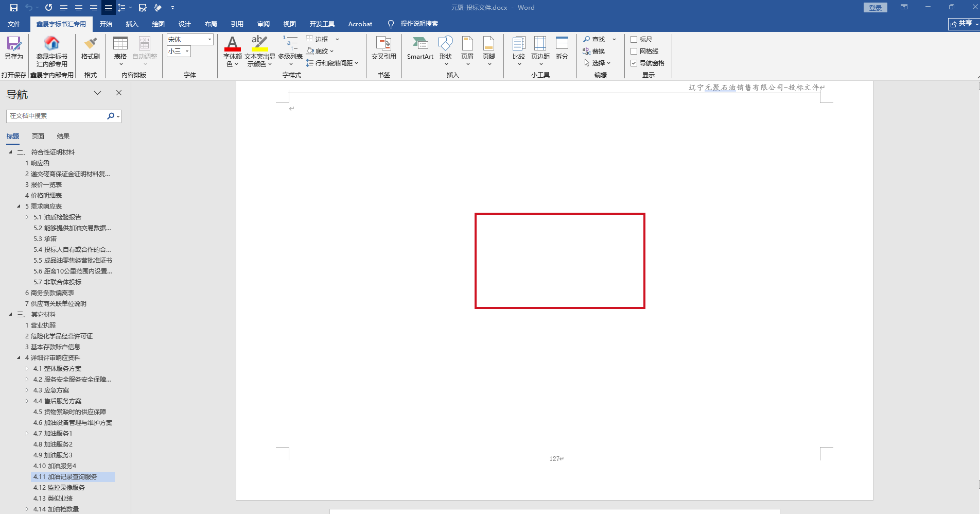Open the 选择 select dropdown

coord(597,63)
